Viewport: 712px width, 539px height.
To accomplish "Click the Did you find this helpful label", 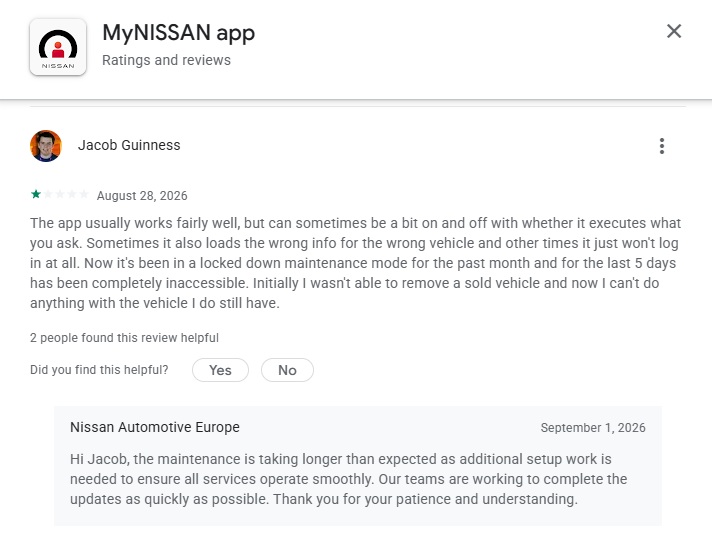I will [99, 370].
